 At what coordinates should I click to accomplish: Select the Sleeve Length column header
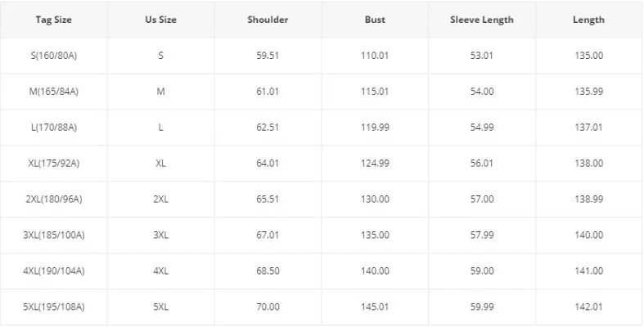482,20
